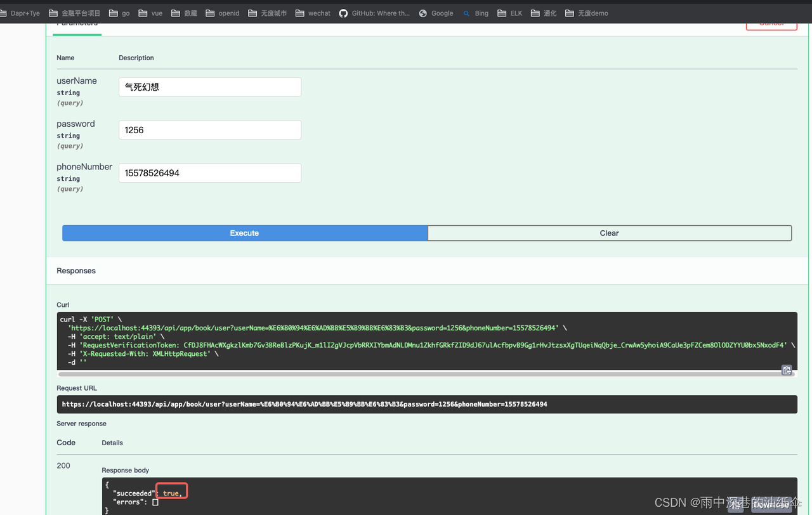Click the "errors" line in response body
This screenshot has height=515, width=812.
coord(136,502)
